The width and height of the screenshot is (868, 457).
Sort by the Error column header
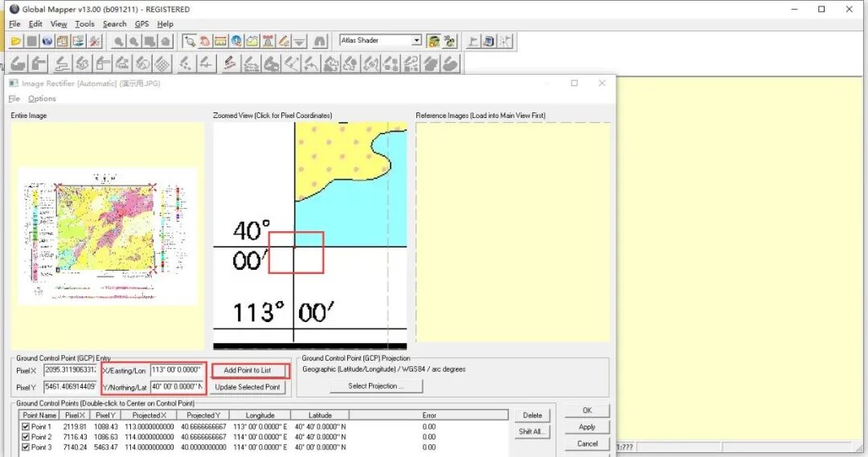[429, 415]
